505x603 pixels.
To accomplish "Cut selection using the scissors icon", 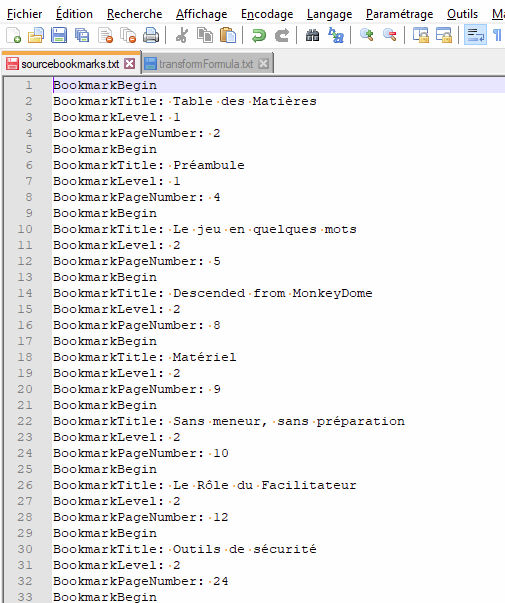I will pyautogui.click(x=182, y=35).
